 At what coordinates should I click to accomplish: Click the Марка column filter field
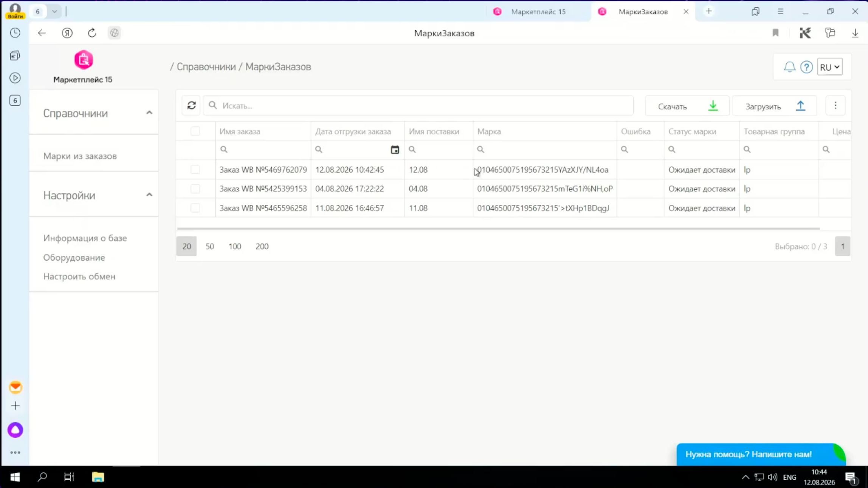click(545, 150)
